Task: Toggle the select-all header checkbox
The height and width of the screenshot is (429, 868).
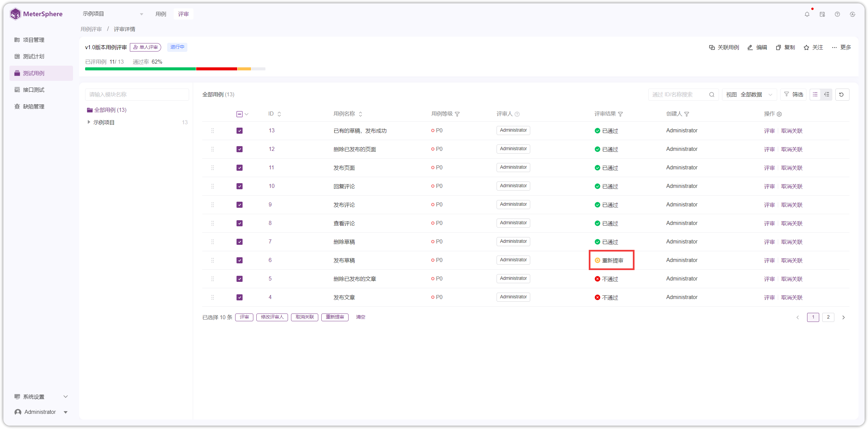Action: coord(239,114)
